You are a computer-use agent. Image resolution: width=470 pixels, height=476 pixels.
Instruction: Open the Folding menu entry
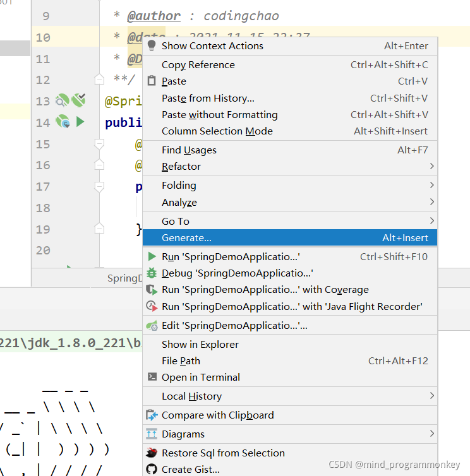290,185
